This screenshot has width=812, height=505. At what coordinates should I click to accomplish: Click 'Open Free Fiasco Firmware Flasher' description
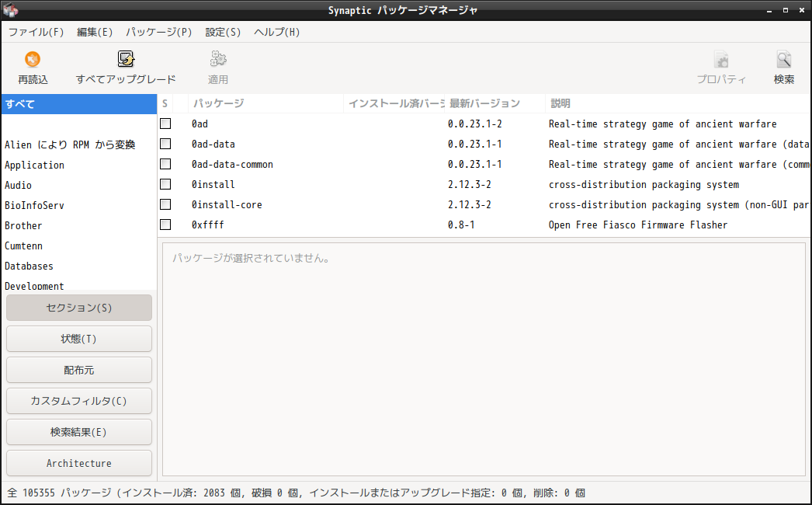(x=638, y=225)
